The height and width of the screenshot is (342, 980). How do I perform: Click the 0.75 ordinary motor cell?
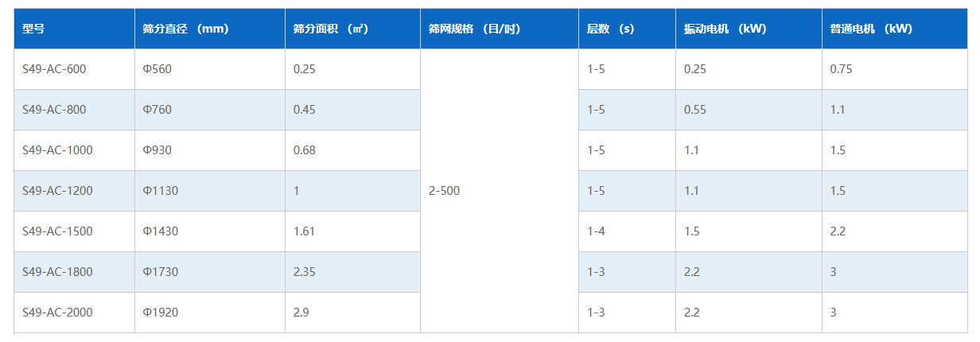(841, 69)
